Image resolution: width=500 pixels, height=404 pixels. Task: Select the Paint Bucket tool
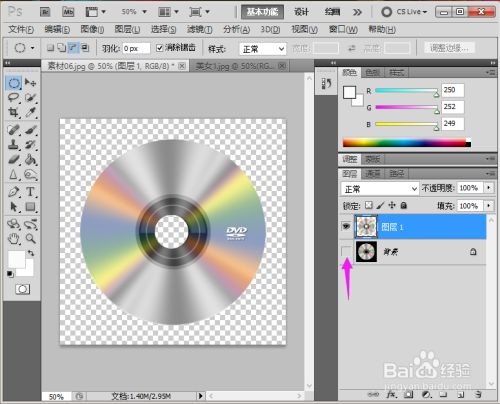[x=31, y=160]
